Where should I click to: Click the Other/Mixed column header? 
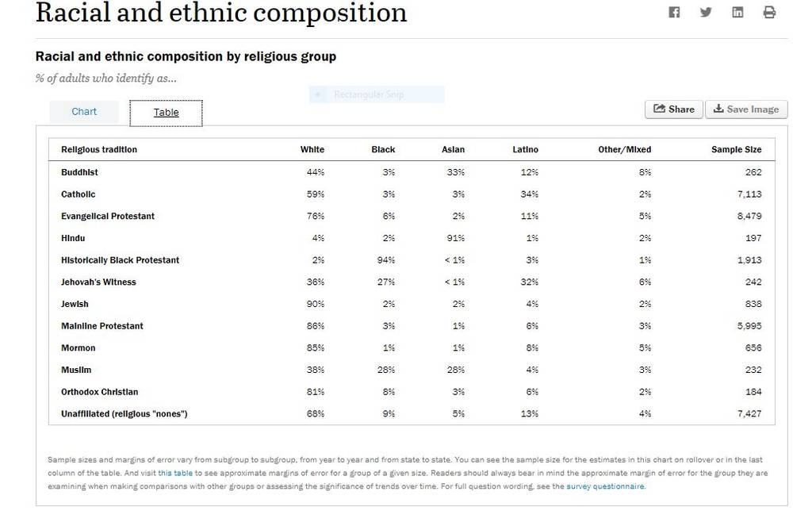[x=625, y=150]
